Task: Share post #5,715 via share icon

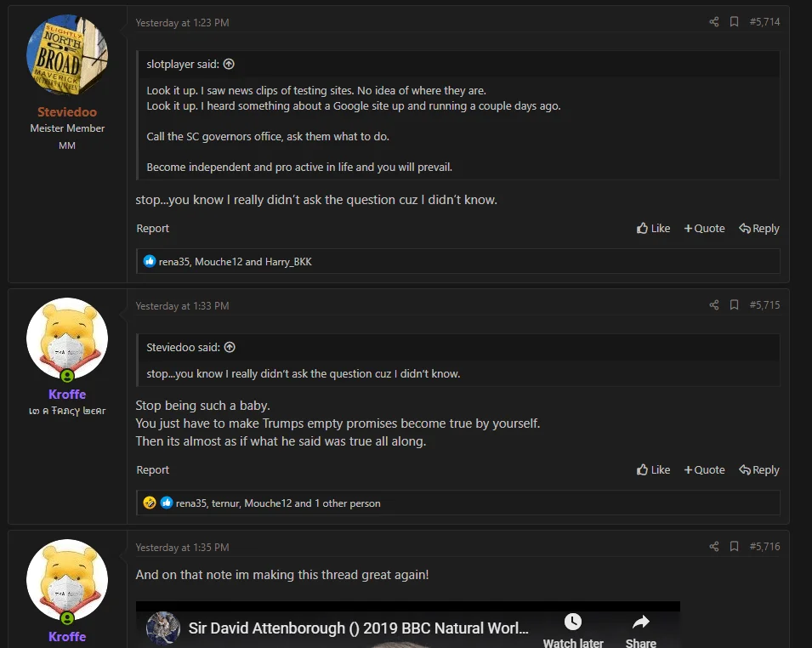Action: 713,305
